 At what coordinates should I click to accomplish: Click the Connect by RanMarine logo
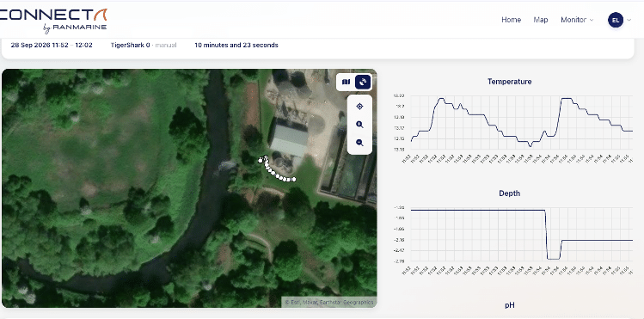53,21
